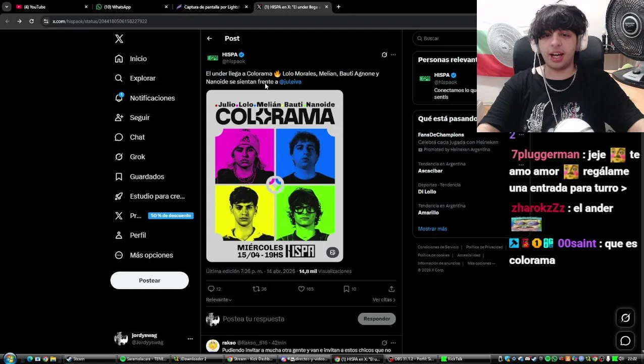Go back with the Post header arrow
Image resolution: width=644 pixels, height=364 pixels.
210,38
